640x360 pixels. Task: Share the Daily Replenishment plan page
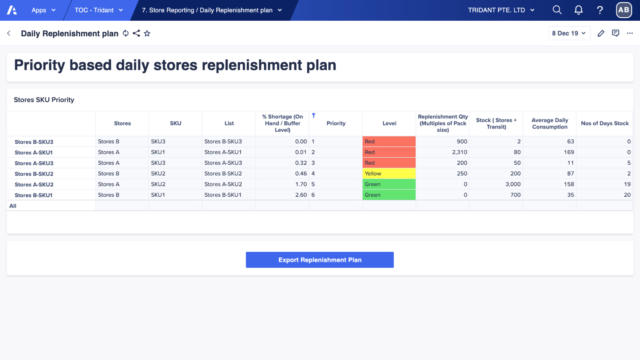click(136, 33)
